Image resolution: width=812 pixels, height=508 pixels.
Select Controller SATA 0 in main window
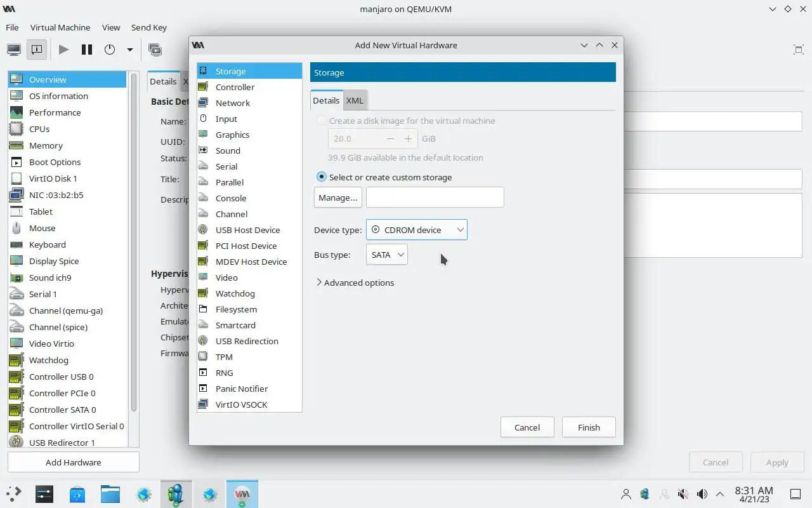[x=67, y=410]
